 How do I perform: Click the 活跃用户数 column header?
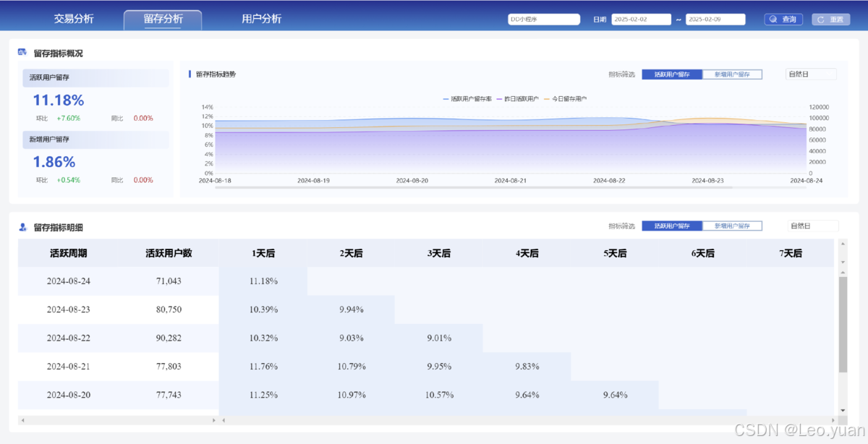(169, 253)
